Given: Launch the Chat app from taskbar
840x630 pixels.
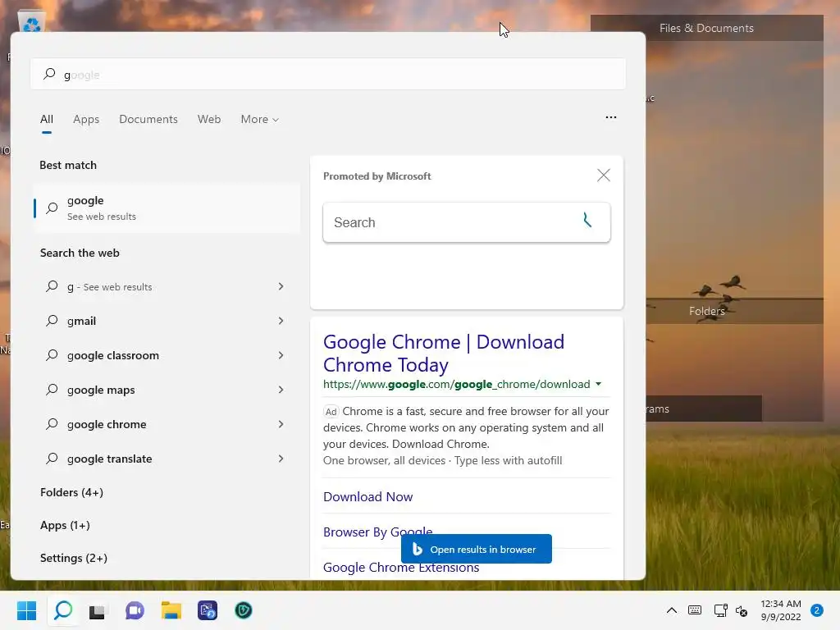Looking at the screenshot, I should pos(135,610).
